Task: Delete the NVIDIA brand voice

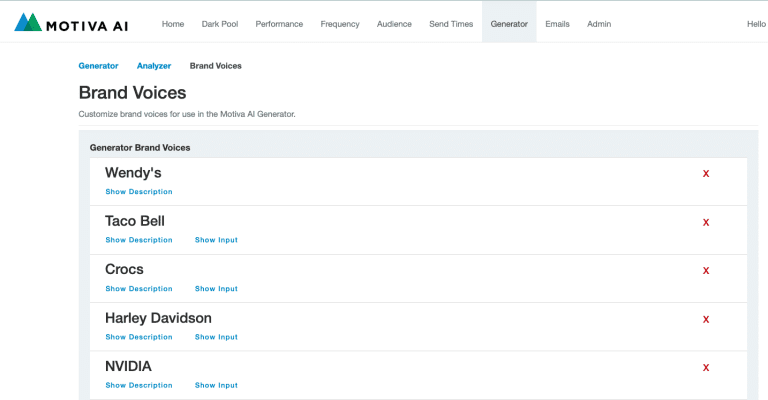Action: (x=706, y=368)
